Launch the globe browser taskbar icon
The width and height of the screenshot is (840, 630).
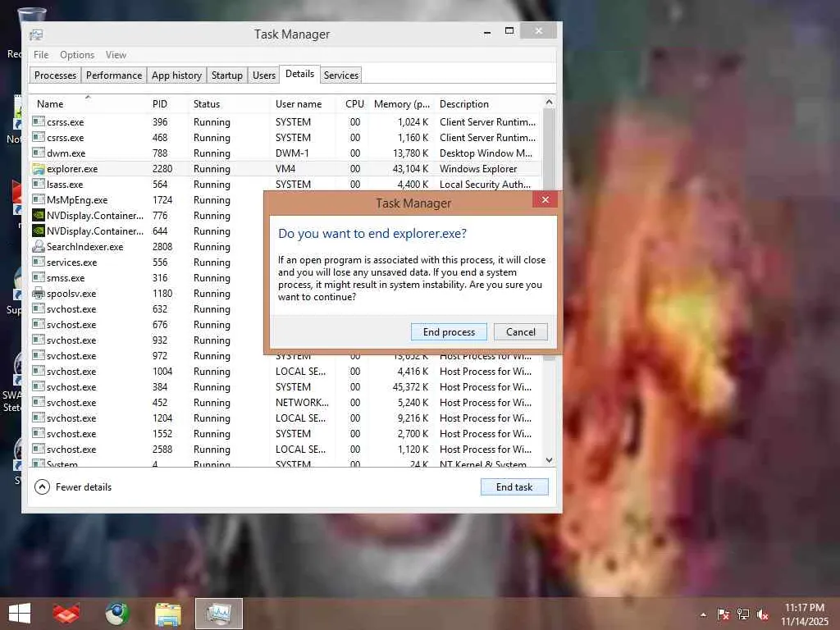coord(117,614)
